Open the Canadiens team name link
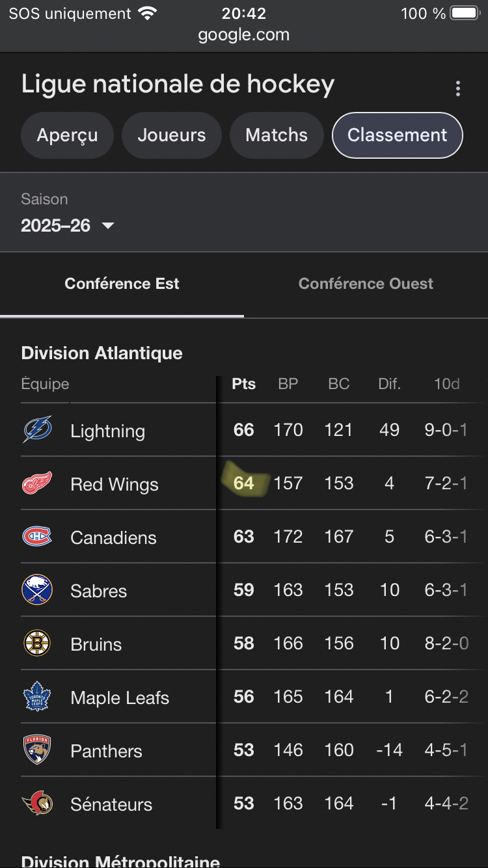 pyautogui.click(x=113, y=537)
